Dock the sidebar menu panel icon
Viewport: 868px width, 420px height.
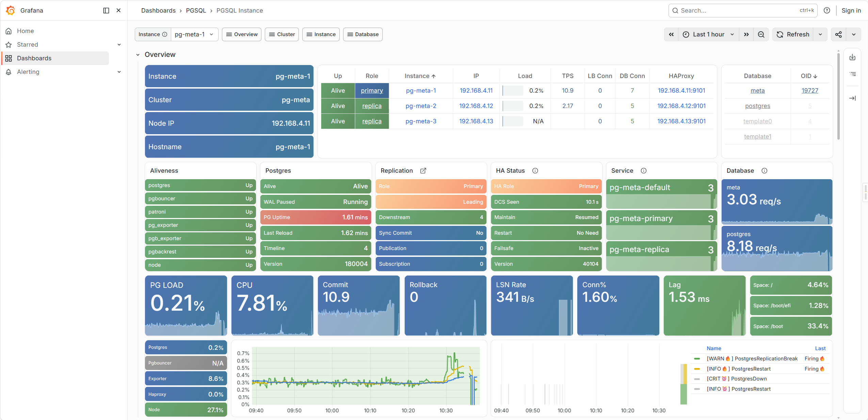click(106, 11)
